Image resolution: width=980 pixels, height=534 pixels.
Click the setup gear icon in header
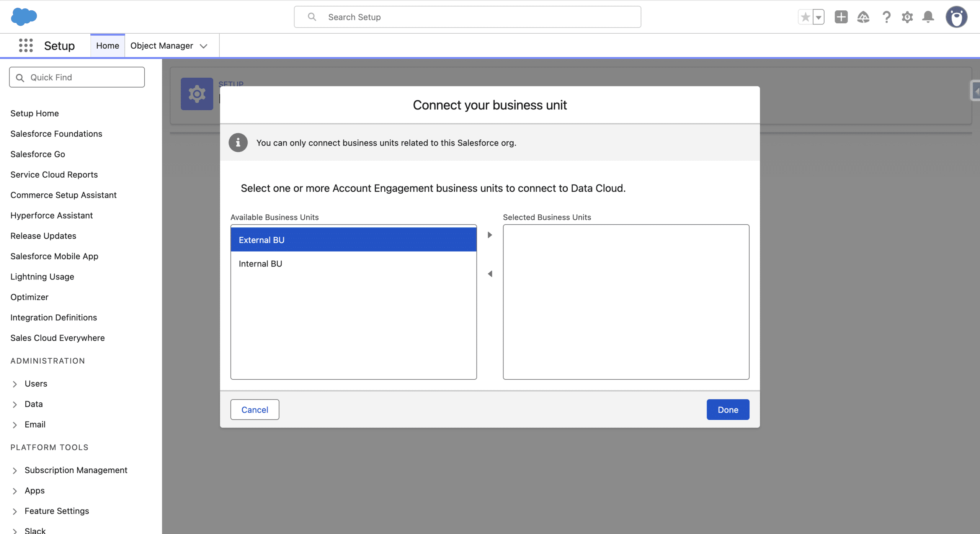click(x=907, y=17)
